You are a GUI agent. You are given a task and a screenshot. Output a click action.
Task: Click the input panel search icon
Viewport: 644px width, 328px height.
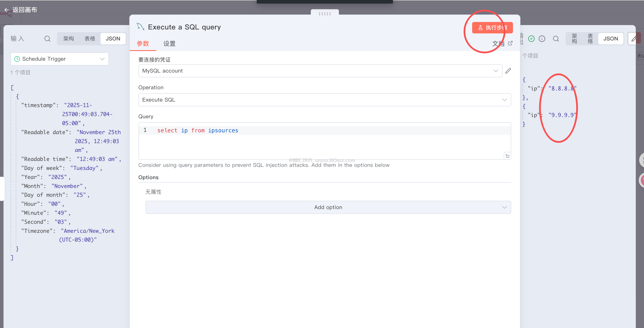pyautogui.click(x=47, y=38)
